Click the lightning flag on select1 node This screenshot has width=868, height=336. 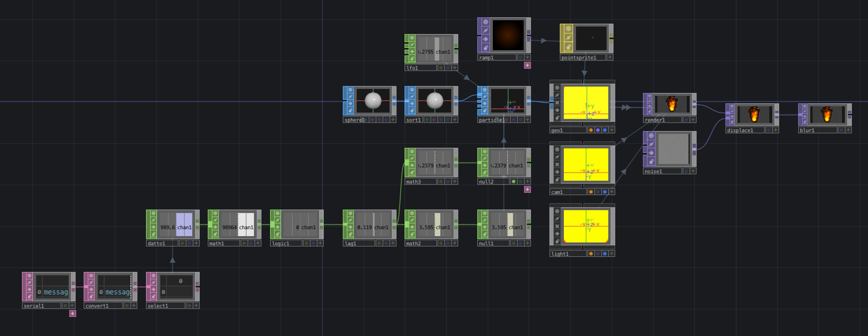(x=153, y=282)
